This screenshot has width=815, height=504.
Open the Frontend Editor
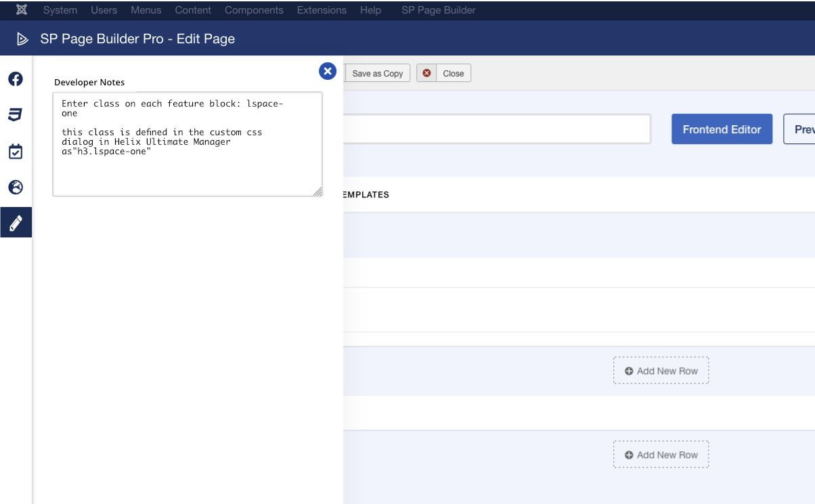pyautogui.click(x=722, y=129)
